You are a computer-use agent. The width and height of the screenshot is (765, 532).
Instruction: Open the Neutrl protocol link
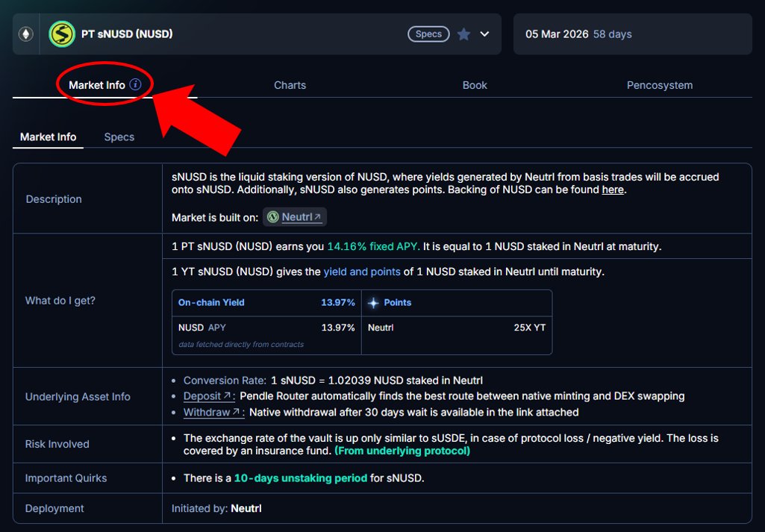pyautogui.click(x=301, y=217)
